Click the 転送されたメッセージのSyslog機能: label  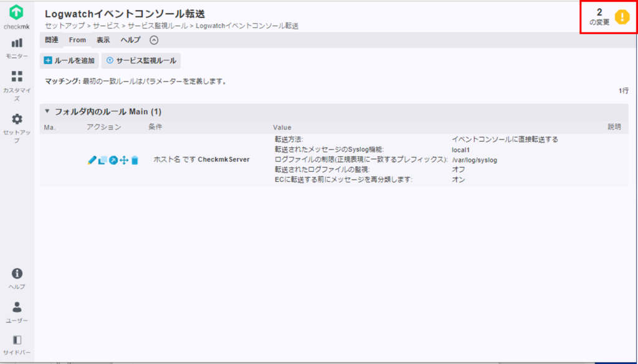329,149
